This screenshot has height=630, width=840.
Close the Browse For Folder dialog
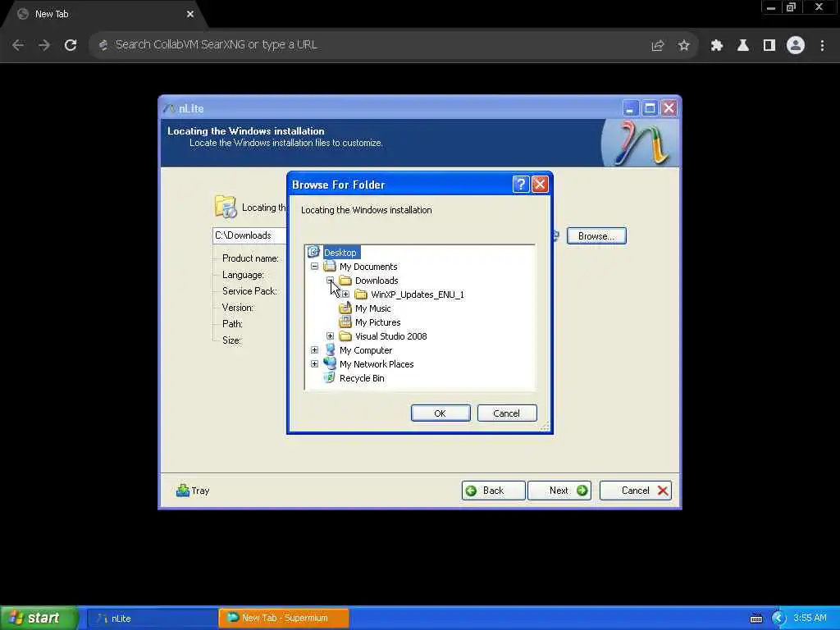(540, 185)
